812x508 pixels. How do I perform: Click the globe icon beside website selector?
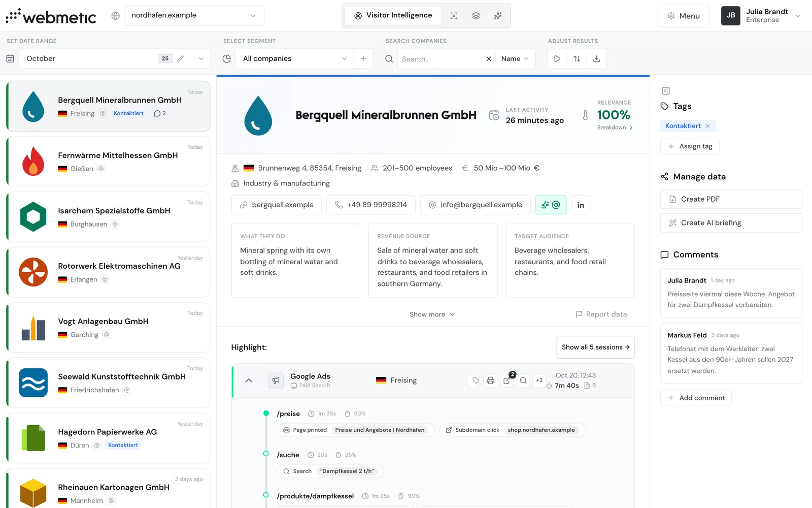click(x=116, y=16)
